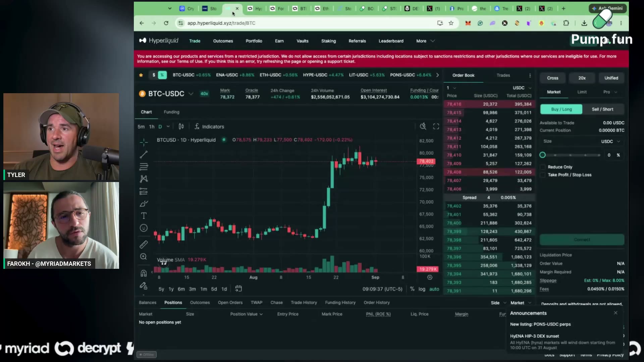Open chart axis settings gear

pos(430,277)
